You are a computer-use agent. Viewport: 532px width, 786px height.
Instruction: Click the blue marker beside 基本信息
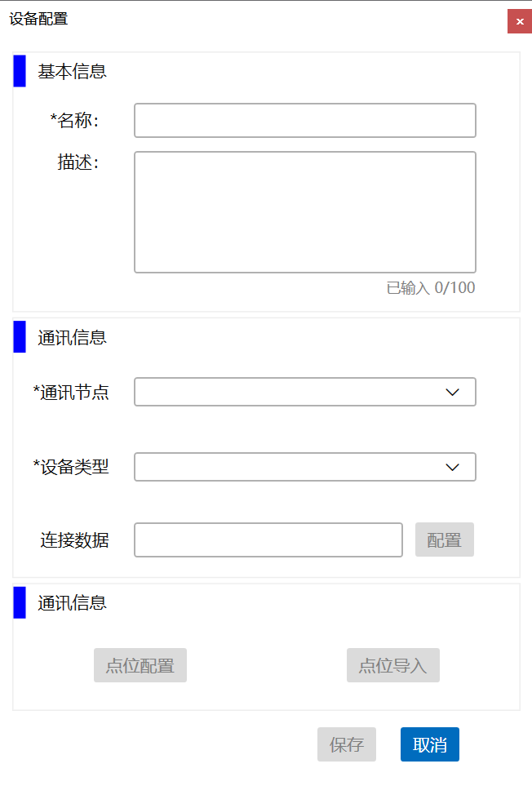(20, 71)
